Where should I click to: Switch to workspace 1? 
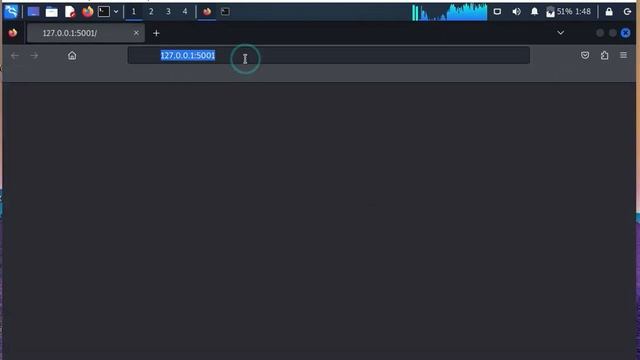pos(133,12)
